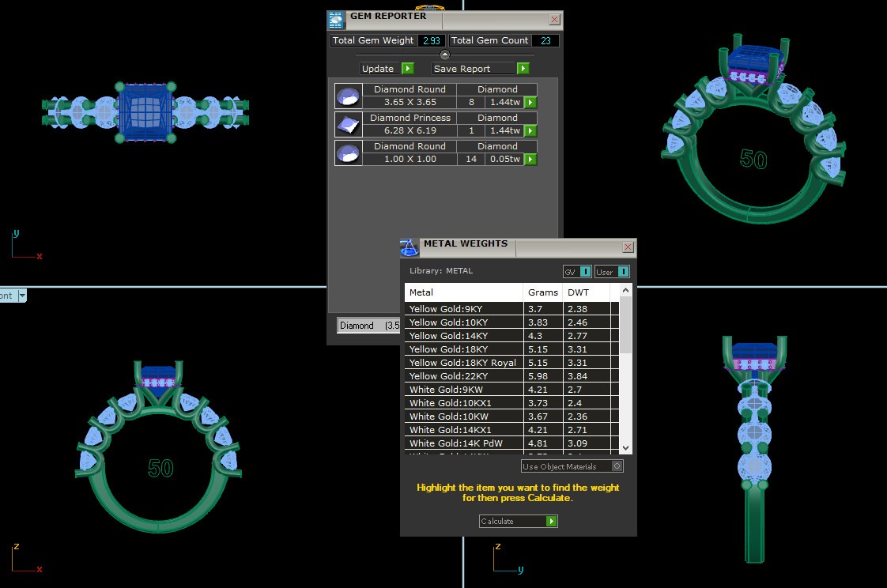This screenshot has height=588, width=887.
Task: Click the Metal Weights scale icon
Action: click(409, 248)
